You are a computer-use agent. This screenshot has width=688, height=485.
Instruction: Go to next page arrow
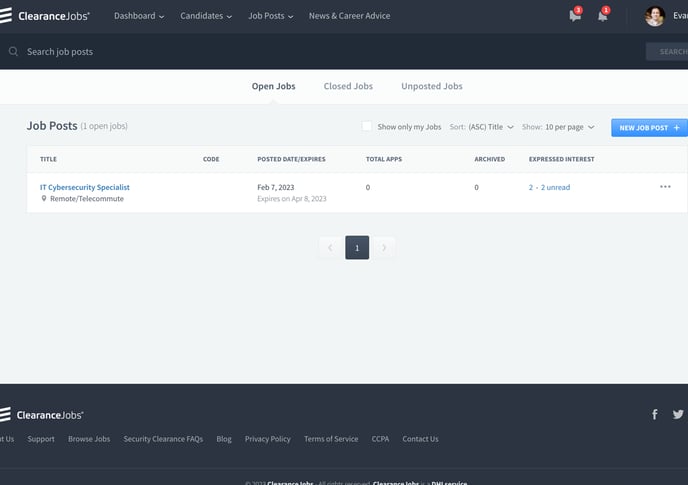384,248
